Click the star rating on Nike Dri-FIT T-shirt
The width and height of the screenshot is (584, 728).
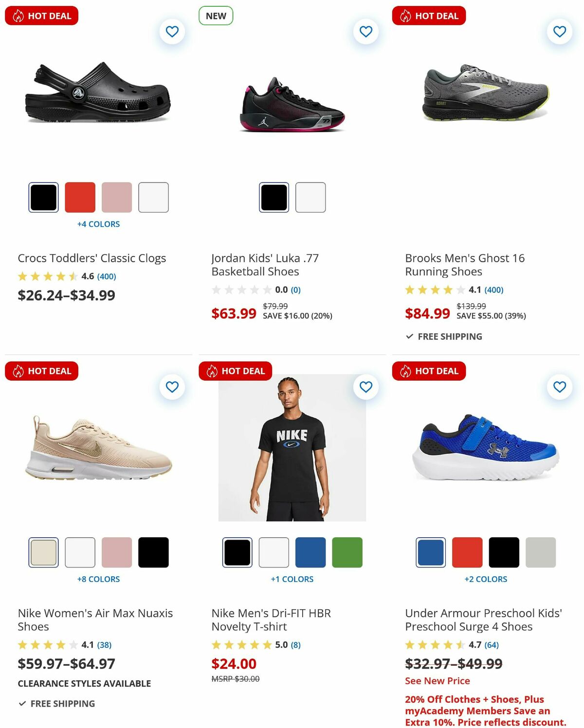pyautogui.click(x=240, y=644)
